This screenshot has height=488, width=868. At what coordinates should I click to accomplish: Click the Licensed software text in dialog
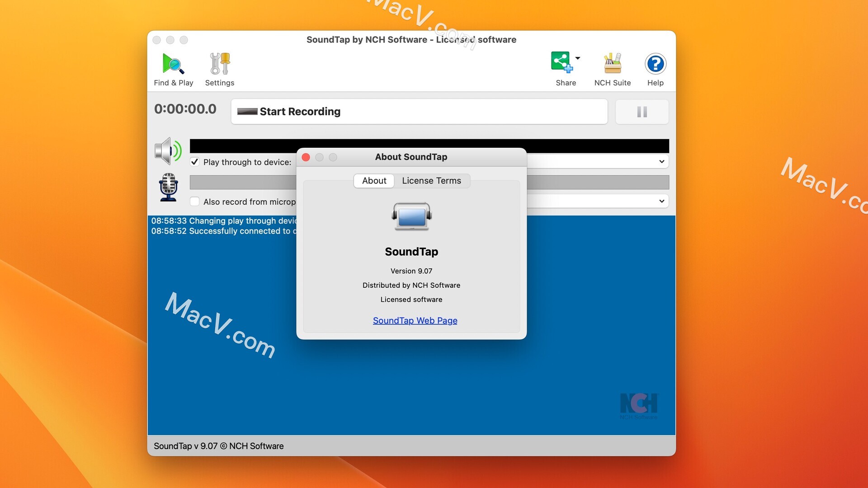[x=411, y=300]
